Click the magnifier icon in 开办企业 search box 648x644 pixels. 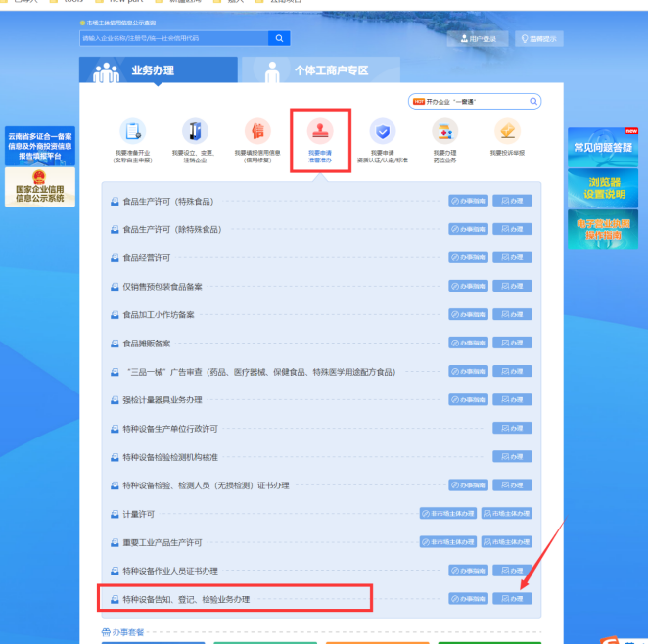(533, 101)
